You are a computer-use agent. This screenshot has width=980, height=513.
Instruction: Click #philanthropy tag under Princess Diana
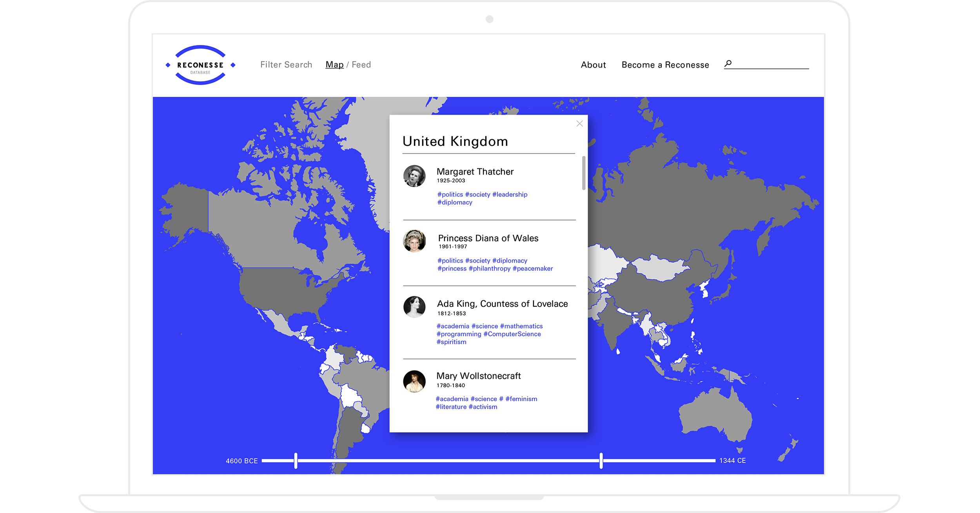point(490,268)
